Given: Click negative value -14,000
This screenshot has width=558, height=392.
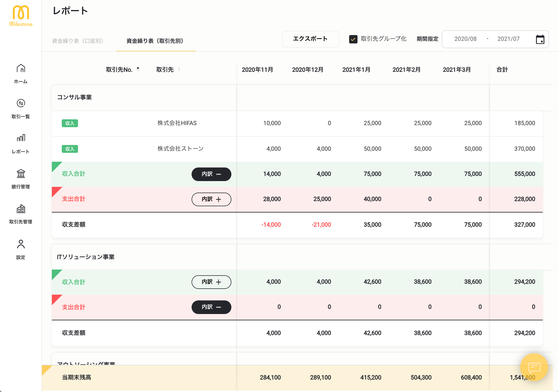Looking at the screenshot, I should tap(271, 225).
